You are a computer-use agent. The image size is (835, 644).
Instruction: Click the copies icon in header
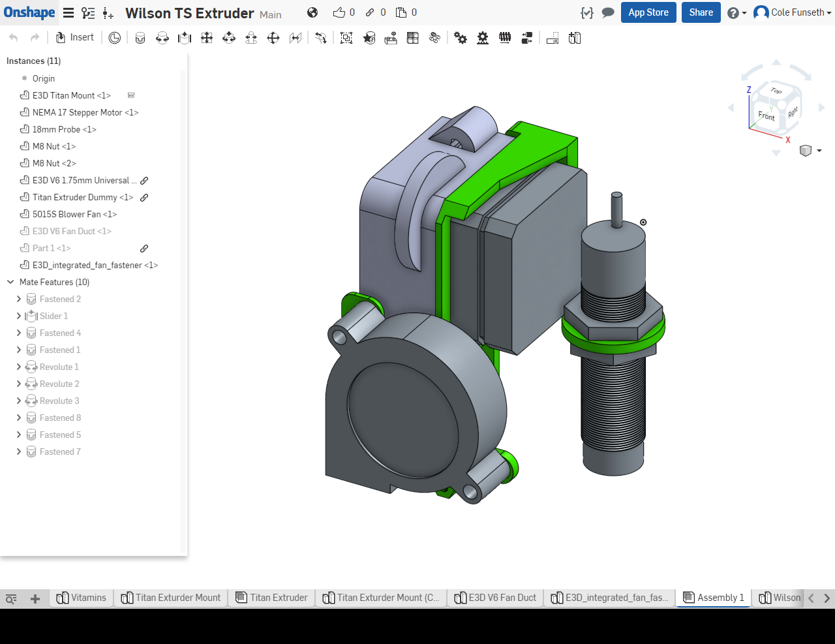(x=401, y=12)
